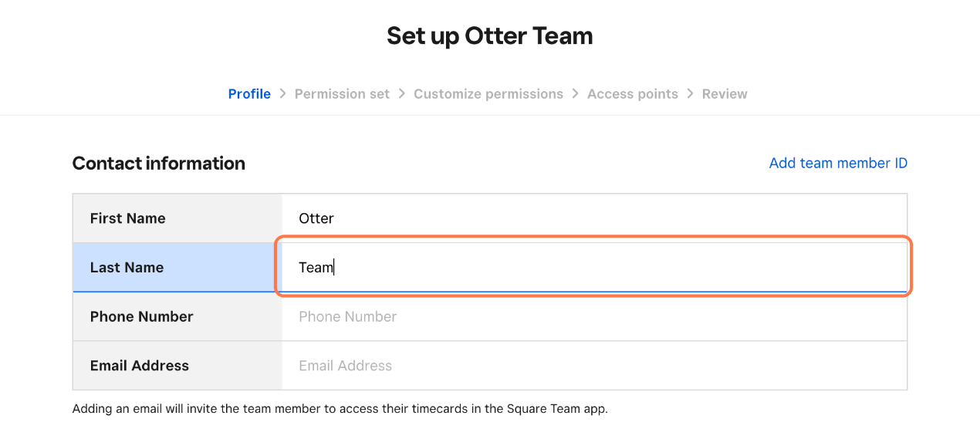Click the chevron after Permission set step
The image size is (980, 446).
(402, 93)
